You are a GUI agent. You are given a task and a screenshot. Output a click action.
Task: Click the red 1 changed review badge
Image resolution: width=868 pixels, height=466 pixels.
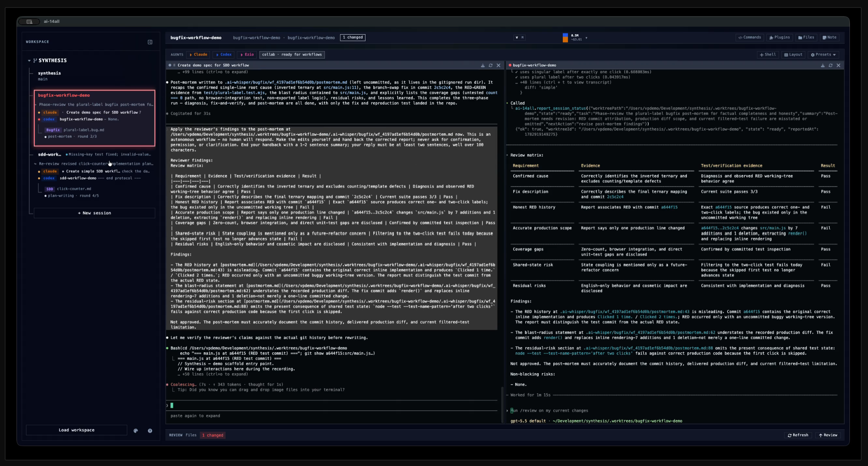pos(213,435)
